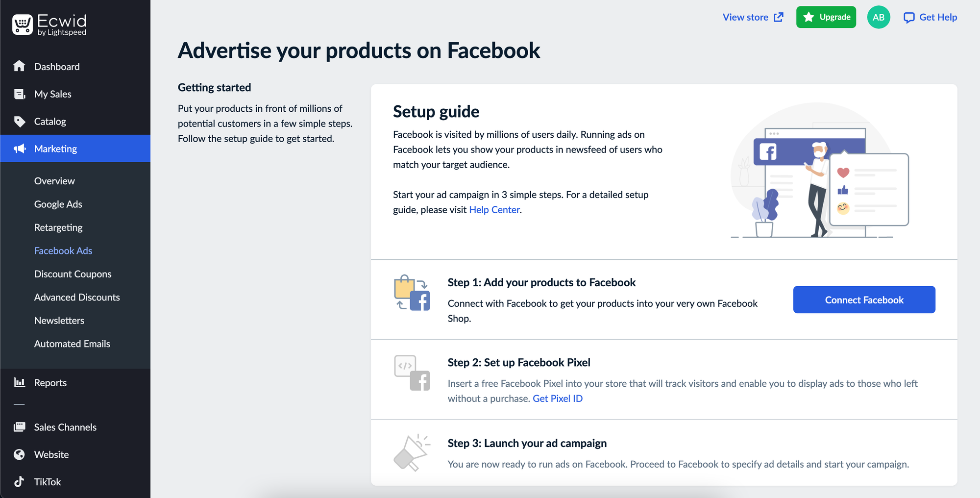Screen dimensions: 980x498
Task: Open the Discount Coupons section
Action: [x=73, y=274]
